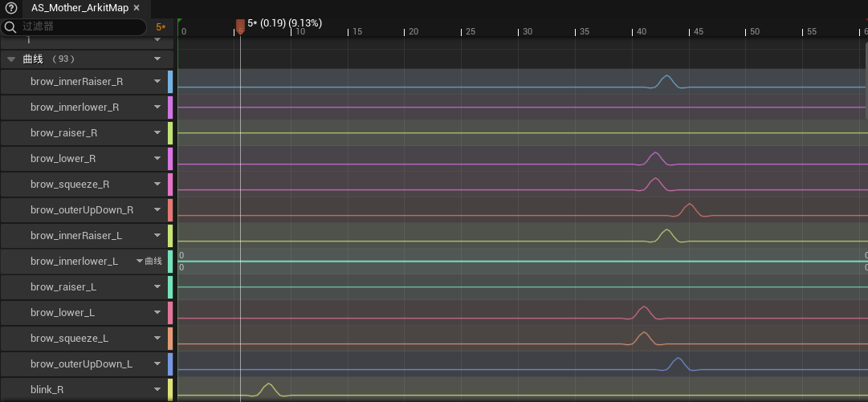Close the AS_Mother_ArkitMap tab
The width and height of the screenshot is (868, 402).
(x=137, y=8)
